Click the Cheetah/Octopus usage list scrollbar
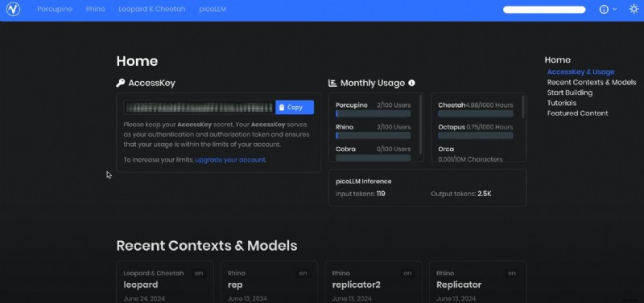Screen dimensions: 644x303 tap(522, 107)
